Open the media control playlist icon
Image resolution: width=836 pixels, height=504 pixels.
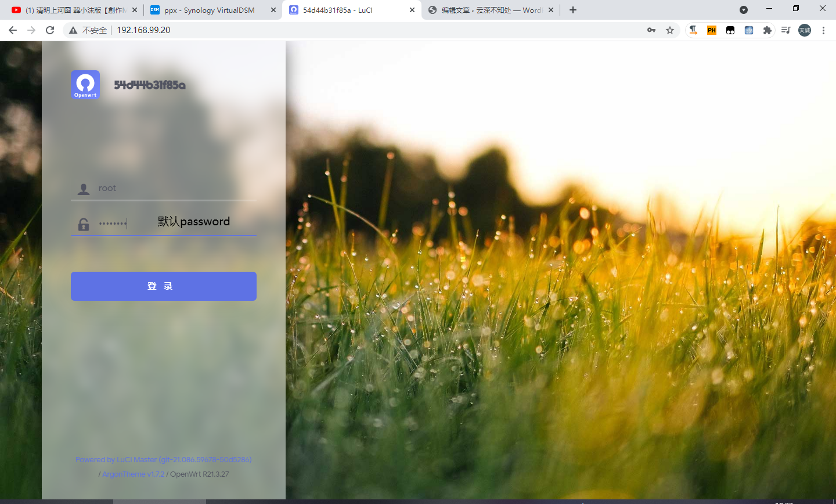click(785, 30)
